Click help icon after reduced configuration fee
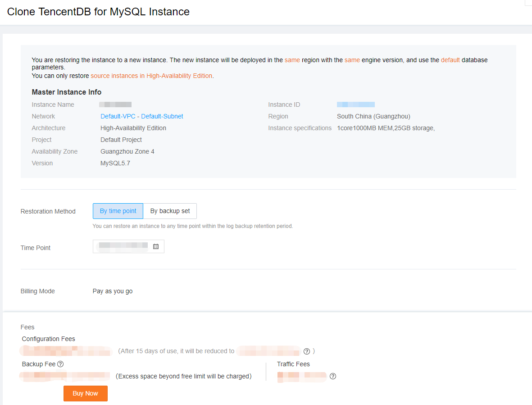This screenshot has height=405, width=532. point(307,351)
